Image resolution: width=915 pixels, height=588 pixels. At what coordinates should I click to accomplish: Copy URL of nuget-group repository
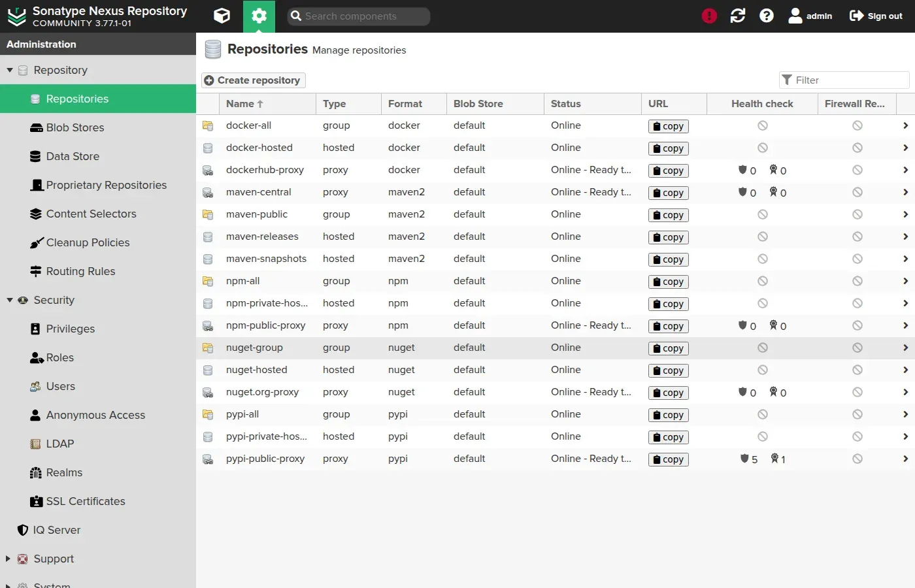[x=668, y=348]
